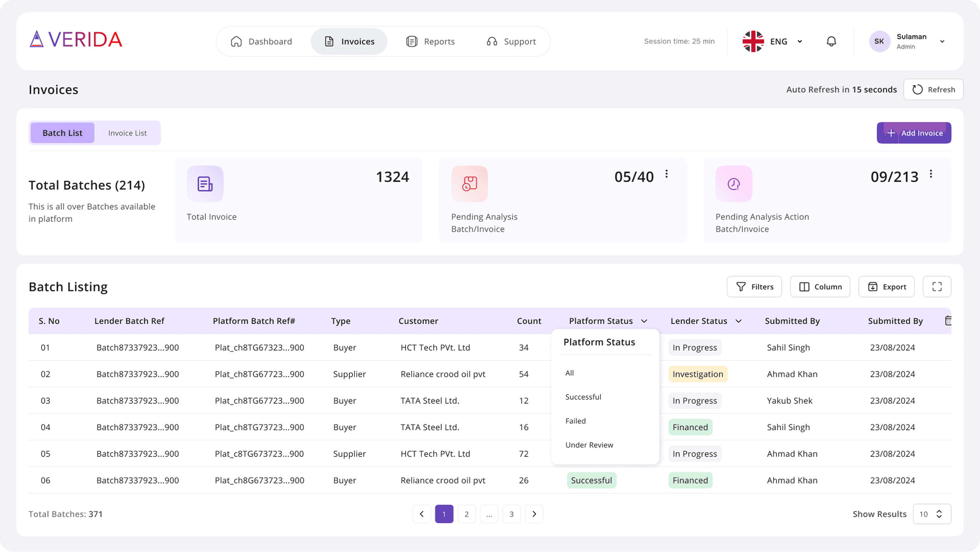980x552 pixels.
Task: Click the Add Invoice button
Action: click(914, 133)
